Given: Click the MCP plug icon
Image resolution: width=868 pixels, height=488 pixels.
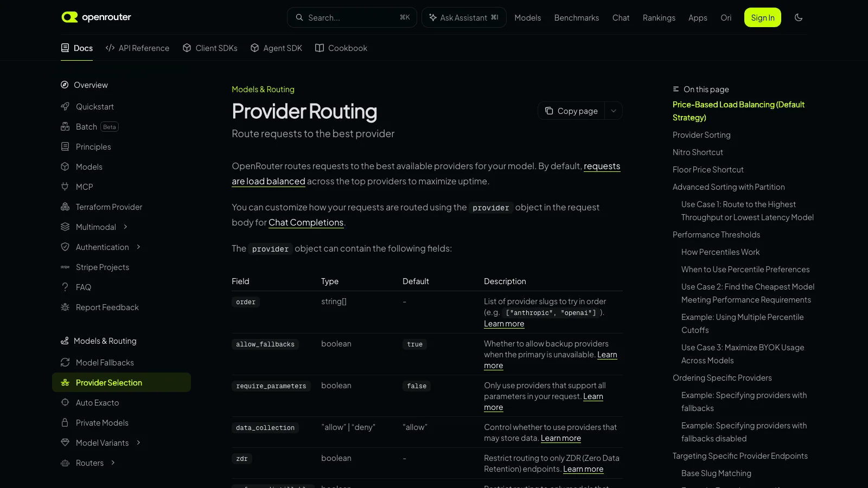Looking at the screenshot, I should pyautogui.click(x=65, y=187).
